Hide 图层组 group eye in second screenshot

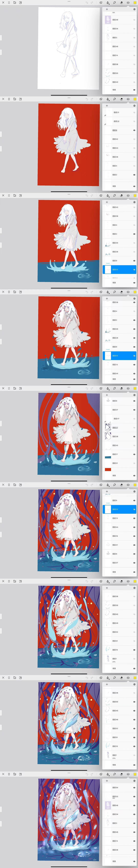134,130
